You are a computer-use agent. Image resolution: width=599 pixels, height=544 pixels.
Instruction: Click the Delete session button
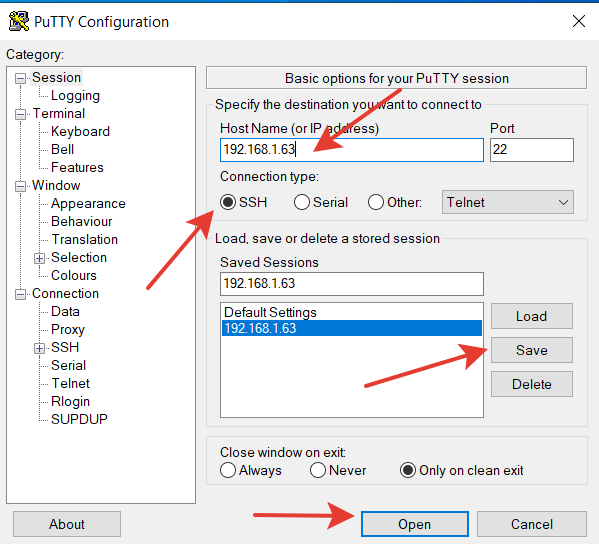click(532, 384)
